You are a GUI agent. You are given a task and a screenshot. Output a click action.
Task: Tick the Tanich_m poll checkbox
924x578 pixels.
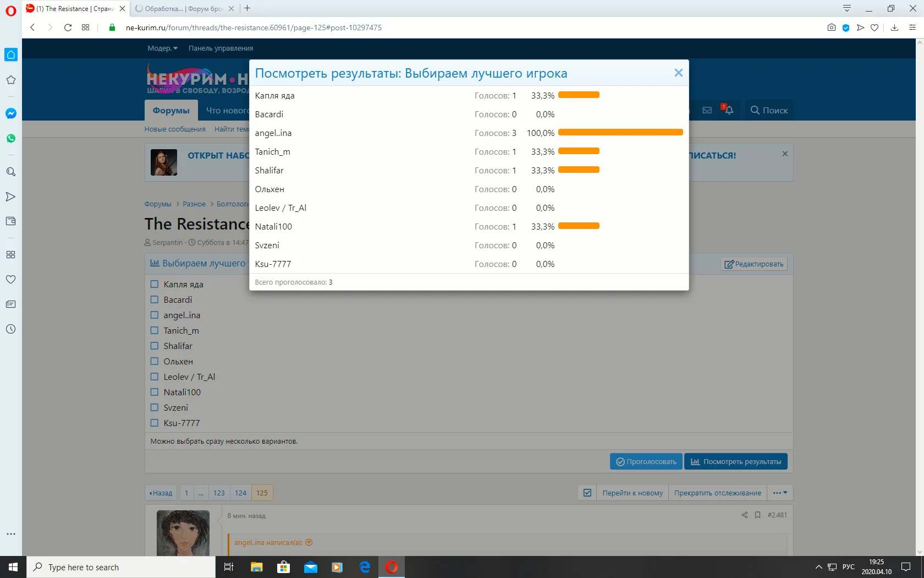coord(155,330)
